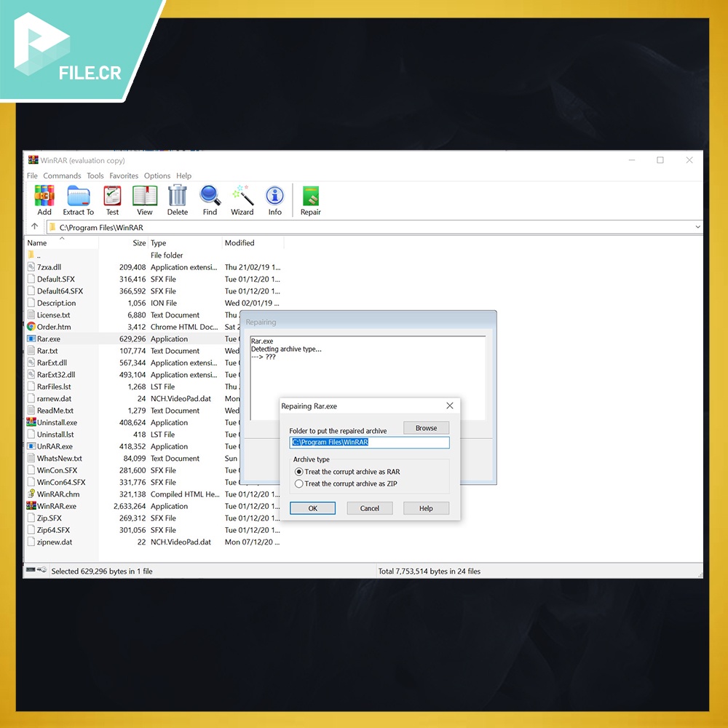
Task: Expand the address bar path dropdown
Action: tap(697, 227)
